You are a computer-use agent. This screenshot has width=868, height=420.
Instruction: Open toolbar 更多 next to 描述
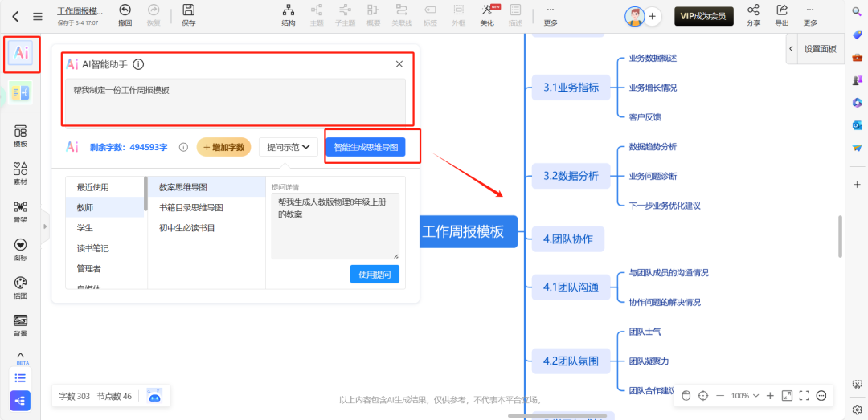tap(551, 15)
